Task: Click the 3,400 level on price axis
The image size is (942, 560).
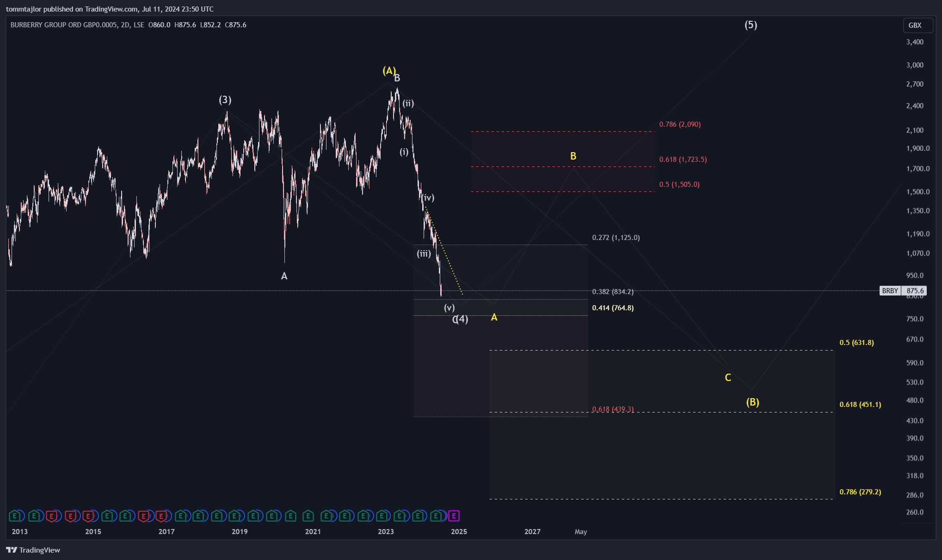Action: pos(915,42)
